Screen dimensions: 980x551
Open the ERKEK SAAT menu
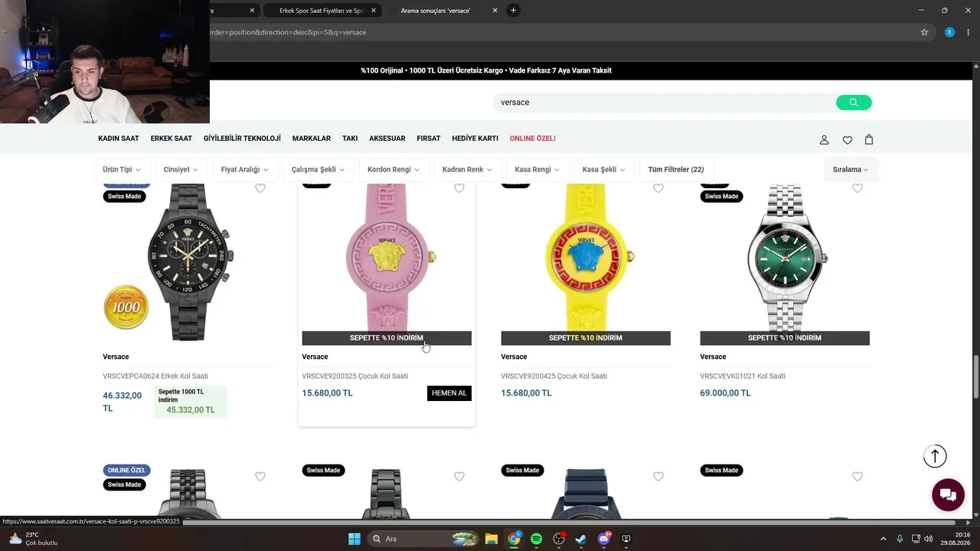[171, 139]
